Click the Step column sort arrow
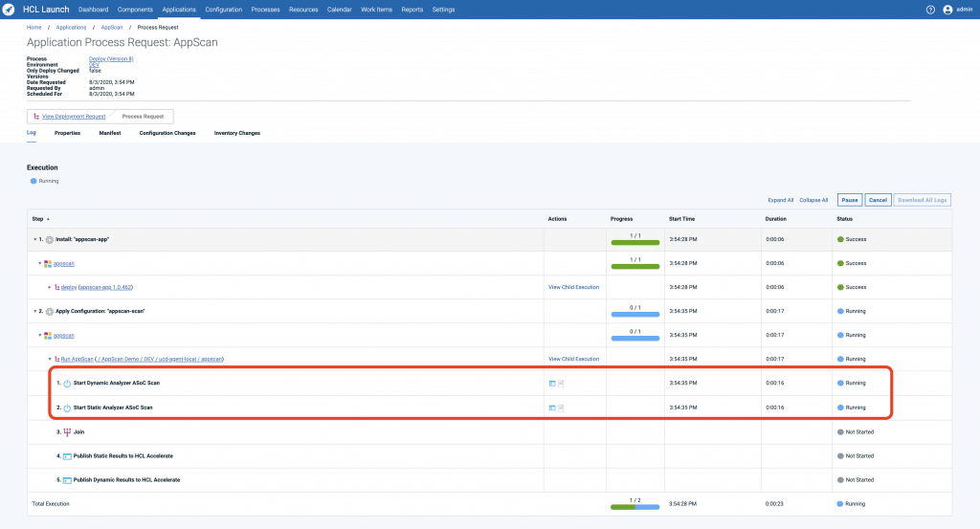 point(48,219)
